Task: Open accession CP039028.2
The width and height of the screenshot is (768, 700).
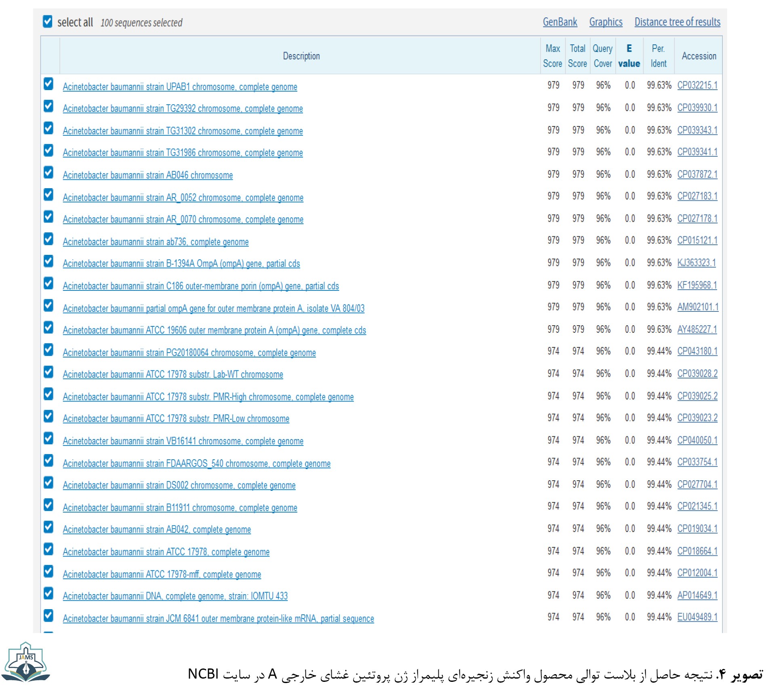Action: point(697,374)
